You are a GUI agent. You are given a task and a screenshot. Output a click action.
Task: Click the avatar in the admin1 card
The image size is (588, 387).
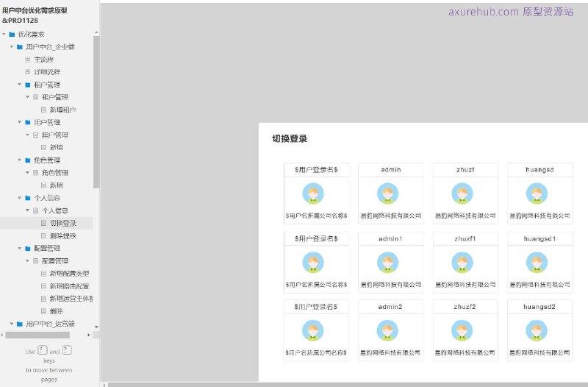tap(387, 262)
